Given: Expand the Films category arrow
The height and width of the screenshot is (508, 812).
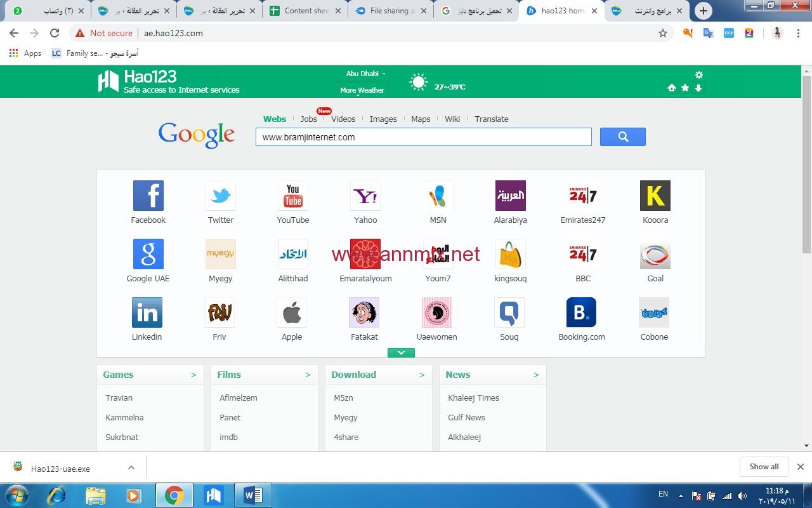Looking at the screenshot, I should tap(308, 375).
